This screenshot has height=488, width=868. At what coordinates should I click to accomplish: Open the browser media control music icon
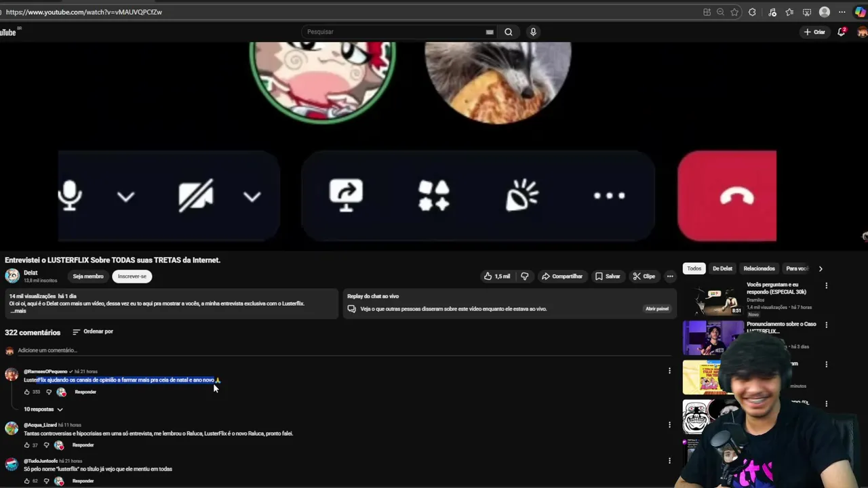772,12
